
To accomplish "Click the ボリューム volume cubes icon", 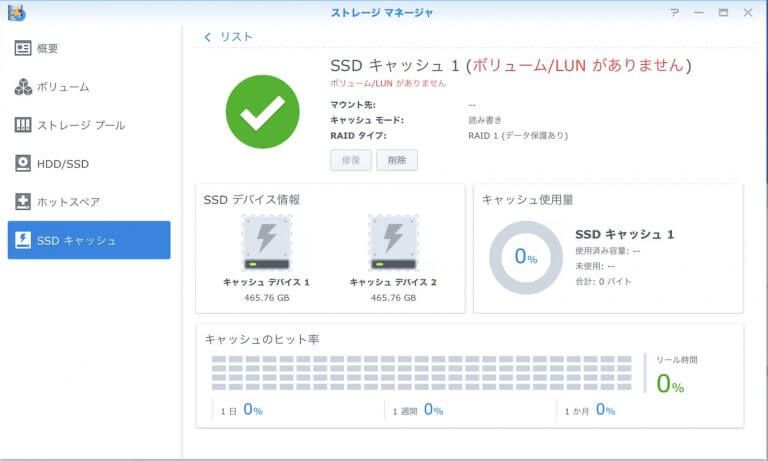I will [x=23, y=87].
